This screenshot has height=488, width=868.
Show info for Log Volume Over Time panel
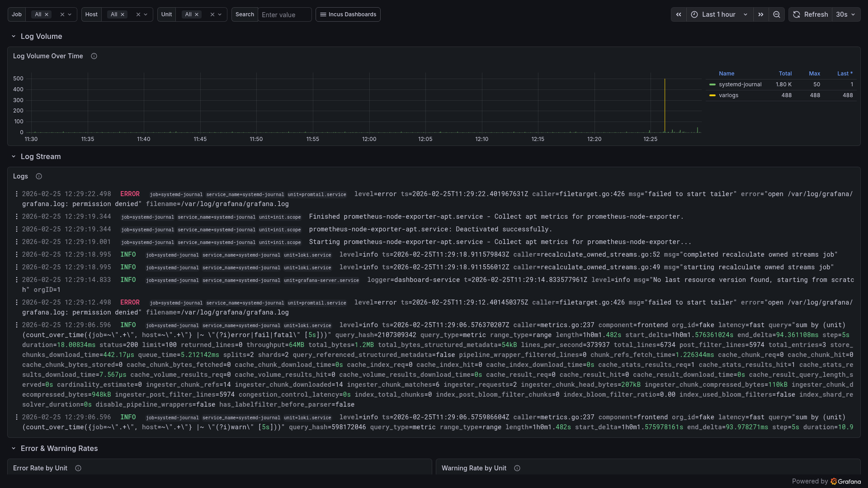[94, 56]
